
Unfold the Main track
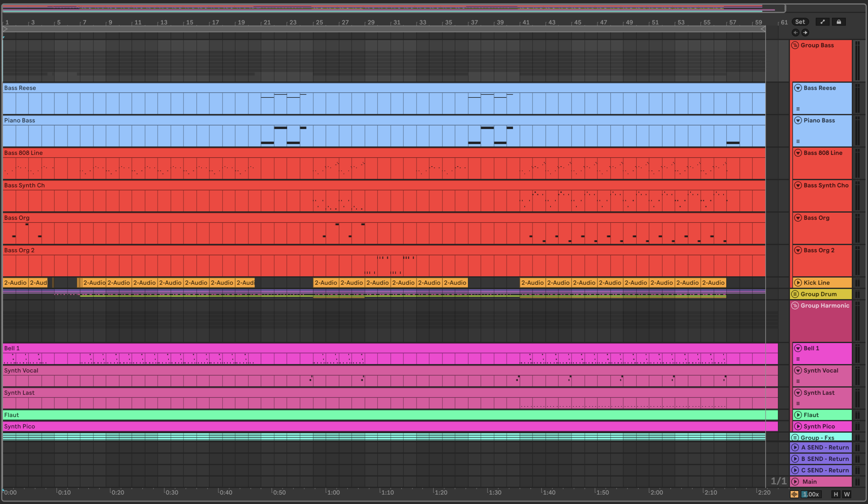[795, 481]
